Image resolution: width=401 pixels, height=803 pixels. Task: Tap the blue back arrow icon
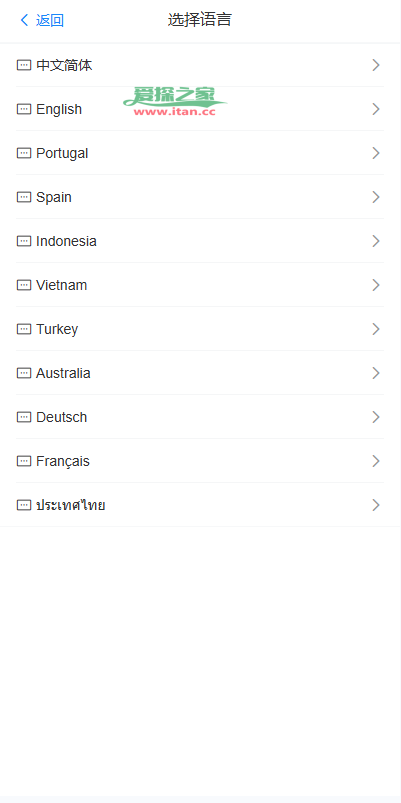pyautogui.click(x=24, y=20)
